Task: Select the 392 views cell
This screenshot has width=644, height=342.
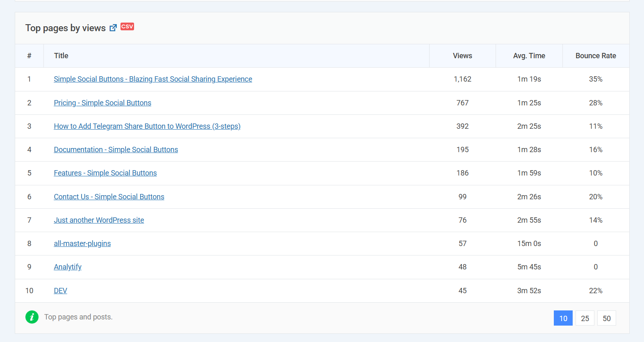Action: (x=462, y=126)
